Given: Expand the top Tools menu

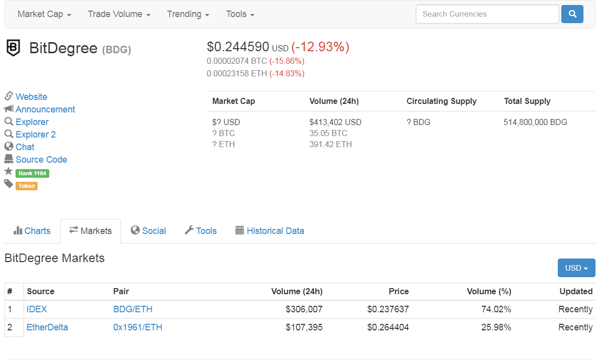Looking at the screenshot, I should tap(240, 14).
